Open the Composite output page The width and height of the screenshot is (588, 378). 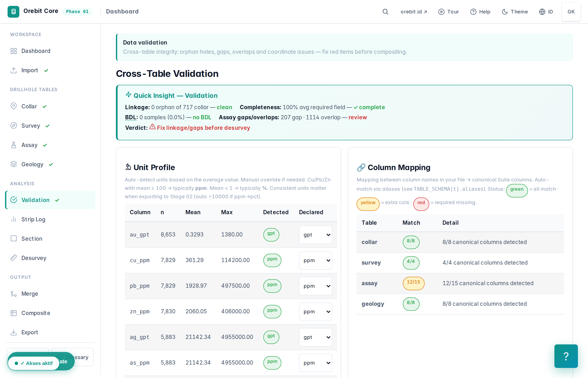50,313
